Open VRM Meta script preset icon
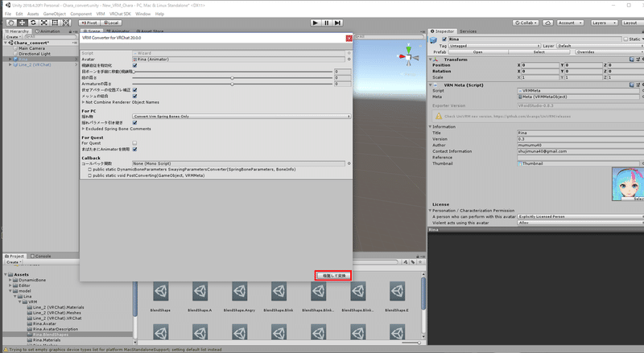Screen dimensions: 644x353 pos(638,85)
